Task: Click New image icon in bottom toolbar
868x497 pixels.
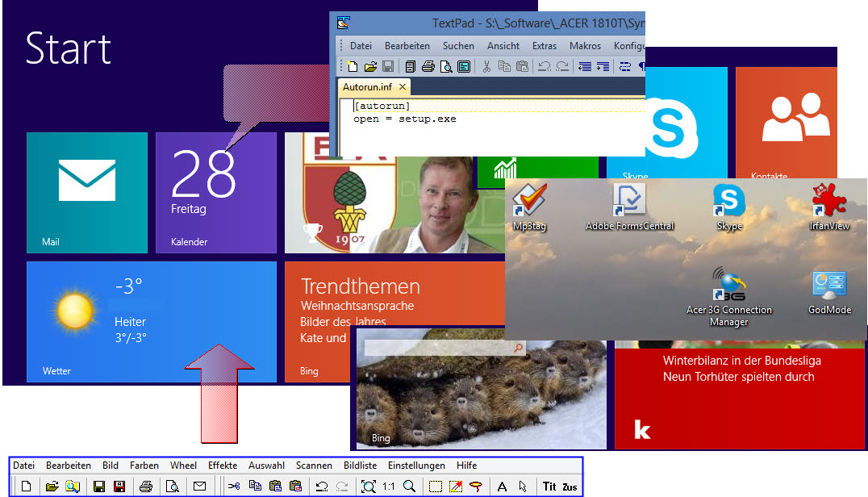Action: (26, 487)
